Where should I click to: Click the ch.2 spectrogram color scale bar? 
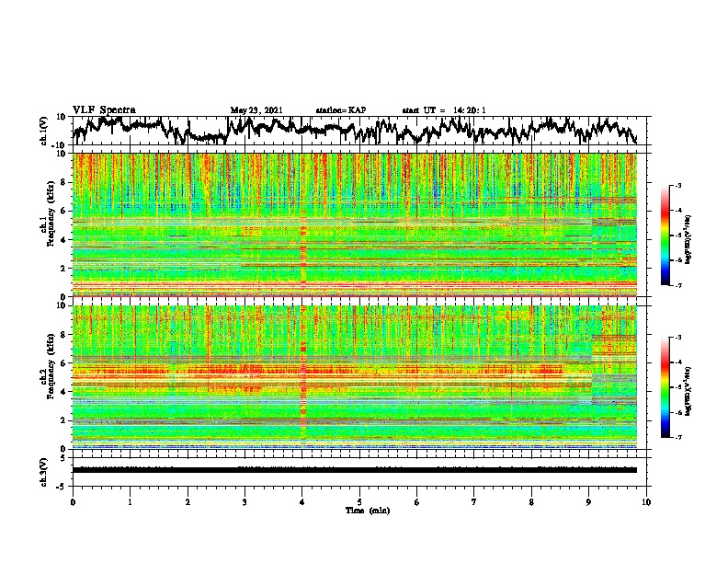(665, 387)
